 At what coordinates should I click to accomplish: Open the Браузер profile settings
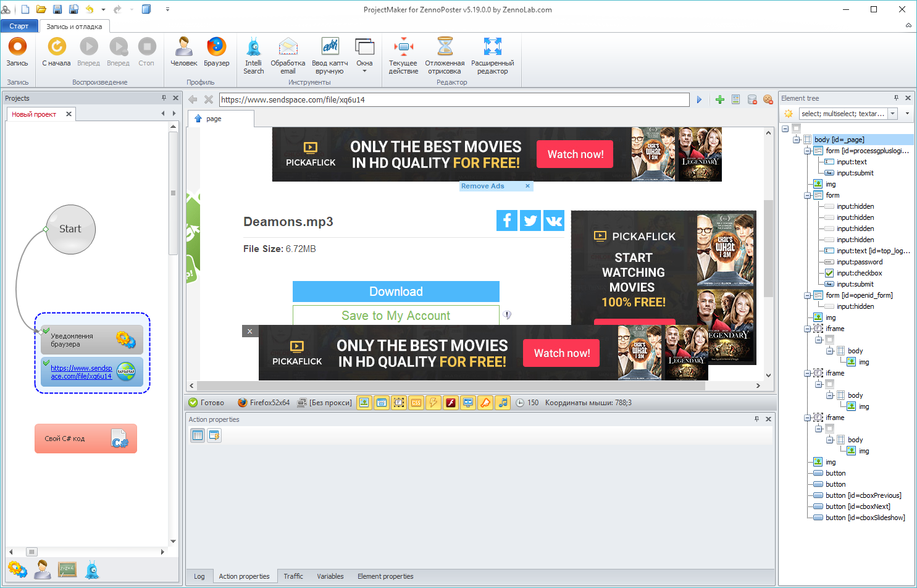[x=216, y=52]
